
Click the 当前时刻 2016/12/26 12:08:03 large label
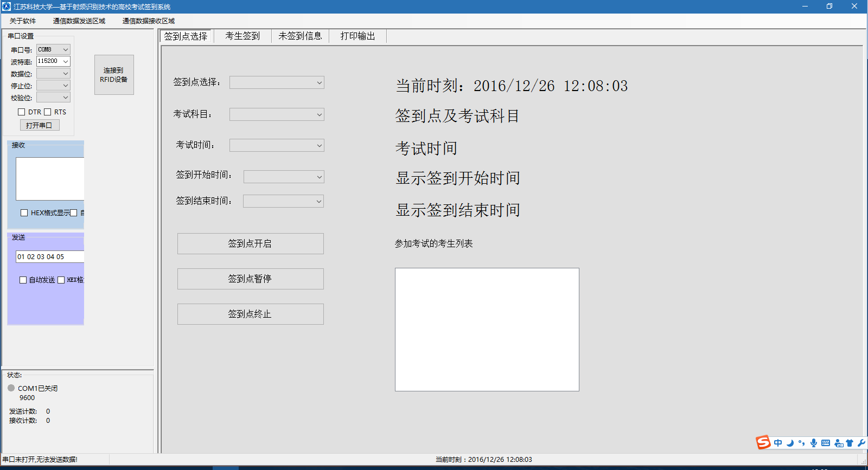pyautogui.click(x=512, y=86)
